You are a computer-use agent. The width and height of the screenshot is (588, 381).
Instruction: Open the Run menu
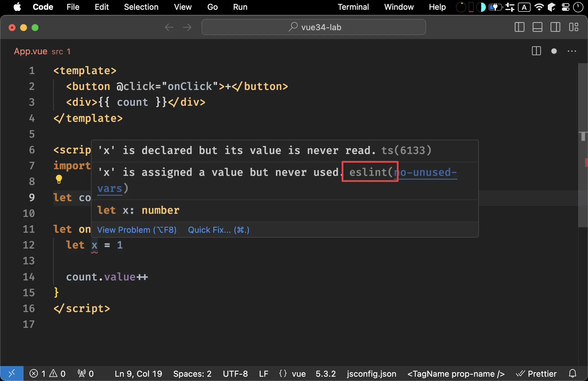pos(240,7)
